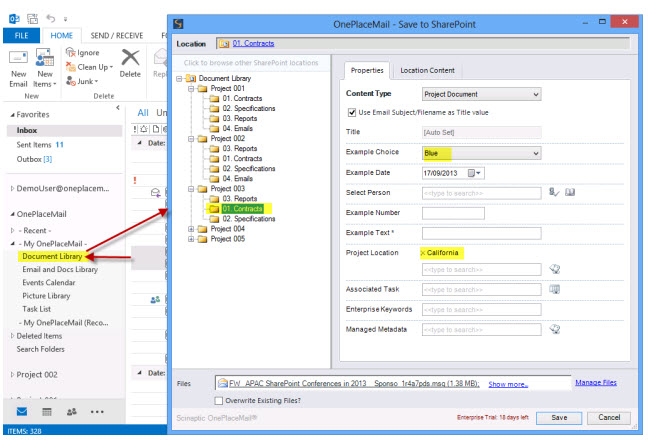The height and width of the screenshot is (440, 658).
Task: Select 01. Contracts under Project 003
Action: click(x=242, y=208)
